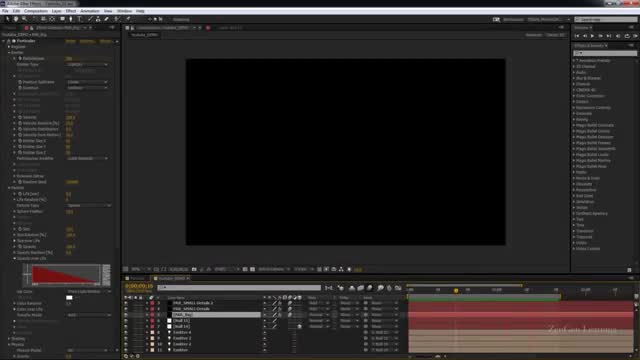Open the Effect menu
Viewport: 640px width, 360px height.
tap(71, 11)
